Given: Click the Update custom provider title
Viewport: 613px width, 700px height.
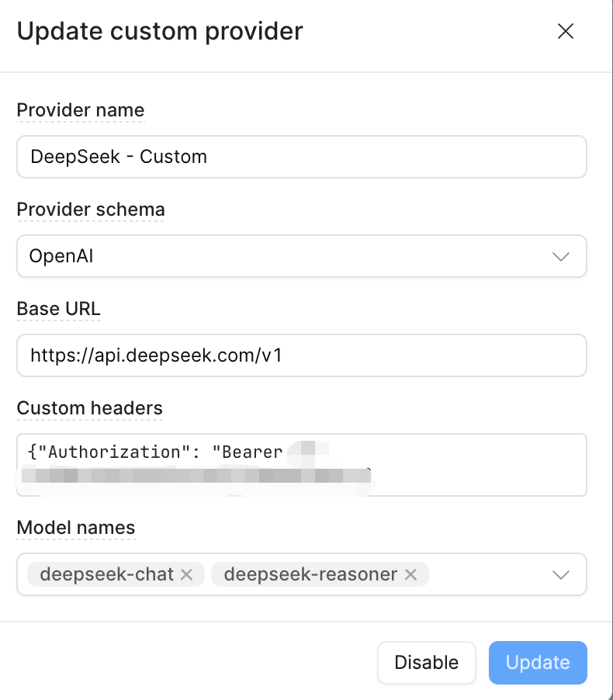Looking at the screenshot, I should click(x=160, y=31).
